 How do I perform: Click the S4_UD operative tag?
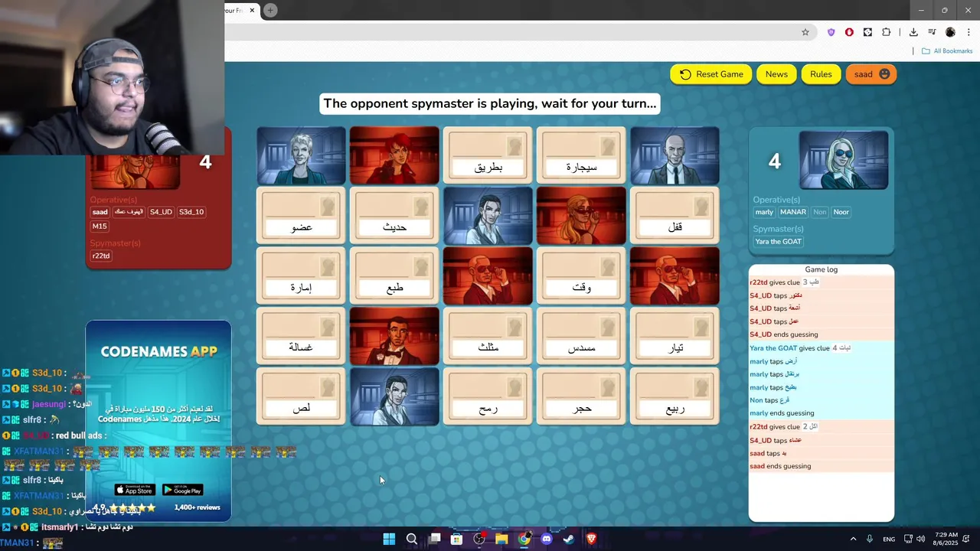[161, 212]
